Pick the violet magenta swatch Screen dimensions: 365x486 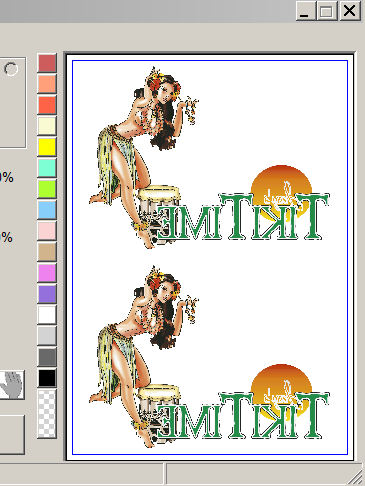(x=47, y=273)
